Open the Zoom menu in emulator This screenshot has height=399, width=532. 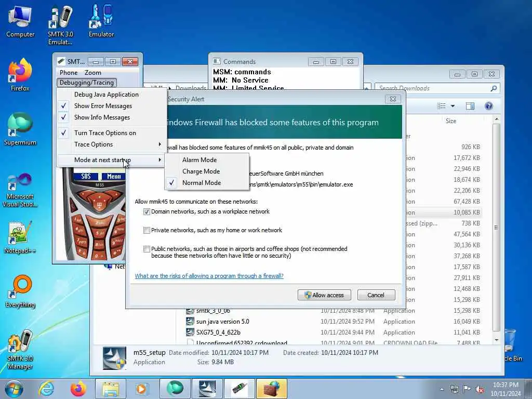92,73
